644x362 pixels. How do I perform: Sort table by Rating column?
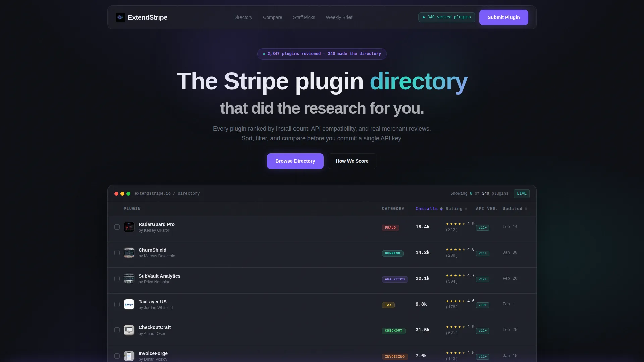coord(456,209)
